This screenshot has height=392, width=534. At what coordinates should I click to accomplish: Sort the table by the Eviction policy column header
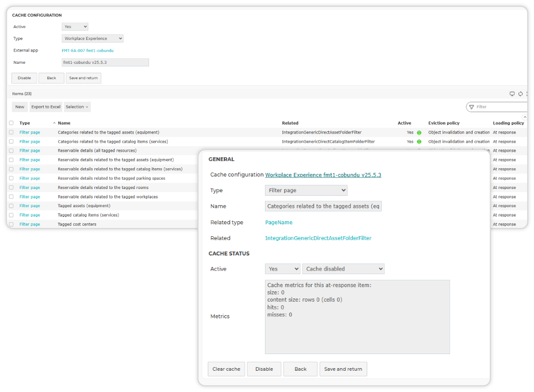[x=444, y=123]
